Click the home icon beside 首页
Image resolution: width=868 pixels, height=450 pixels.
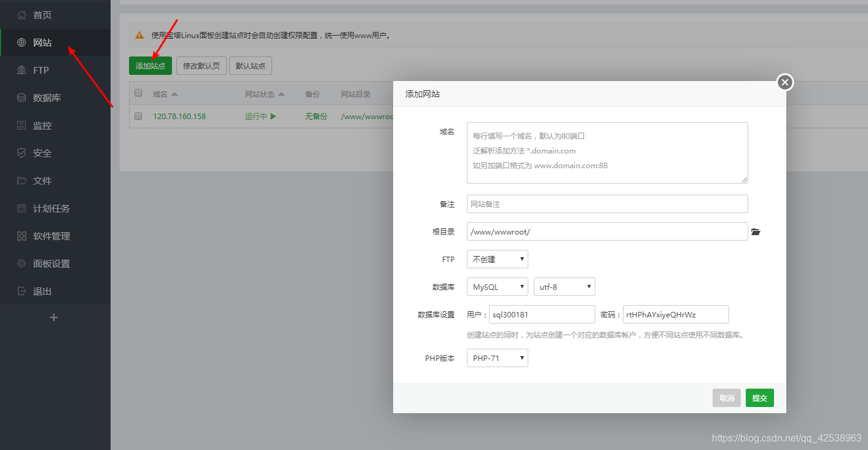22,15
